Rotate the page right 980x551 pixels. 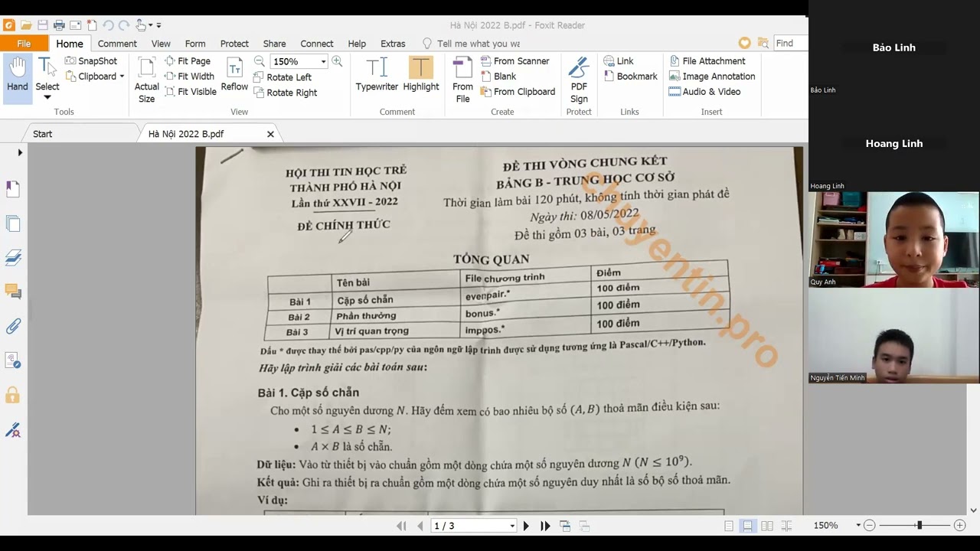click(285, 93)
